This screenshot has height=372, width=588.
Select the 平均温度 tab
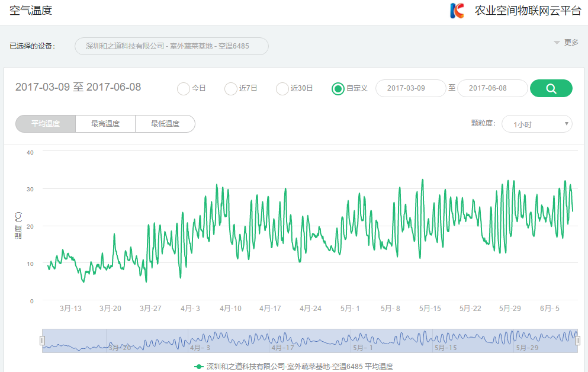click(45, 123)
